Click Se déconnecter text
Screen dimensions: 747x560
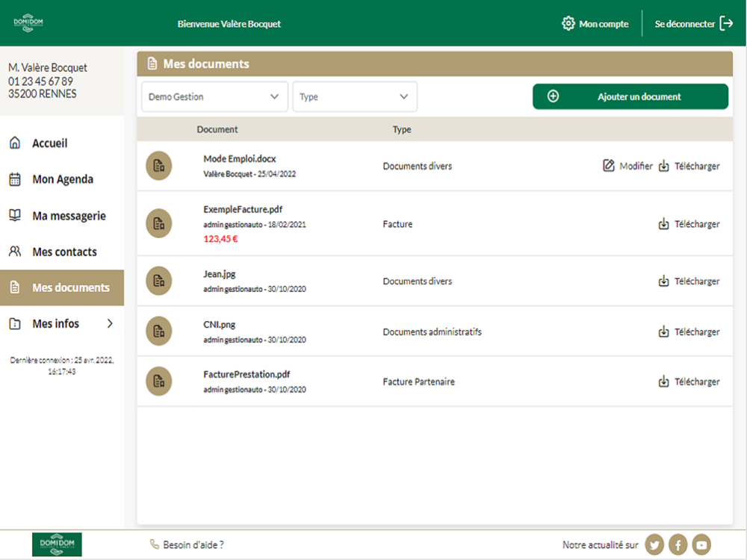pos(684,24)
